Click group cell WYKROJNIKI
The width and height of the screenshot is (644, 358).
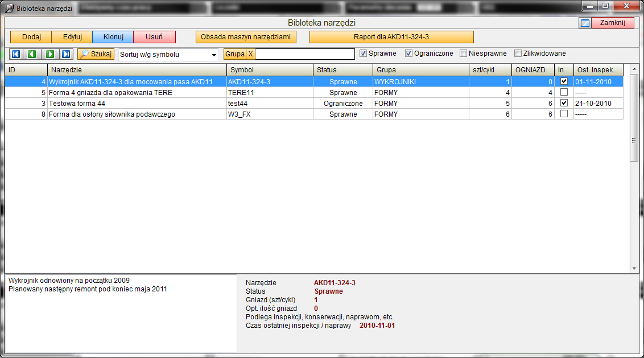[421, 82]
